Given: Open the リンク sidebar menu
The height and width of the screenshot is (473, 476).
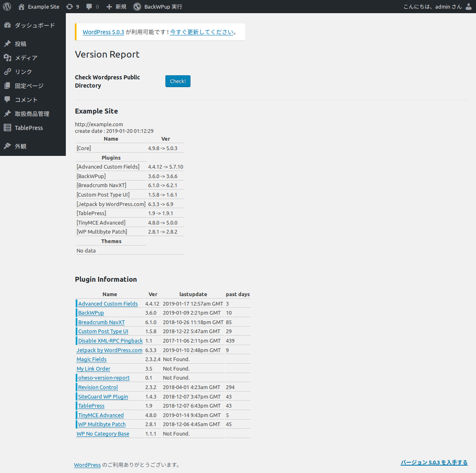Looking at the screenshot, I should (33, 72).
